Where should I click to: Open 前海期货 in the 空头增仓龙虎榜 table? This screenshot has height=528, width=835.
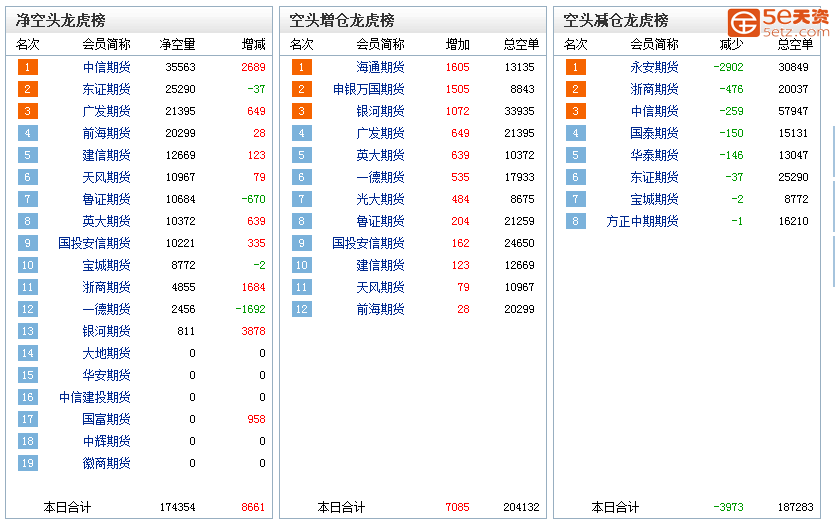coord(380,309)
